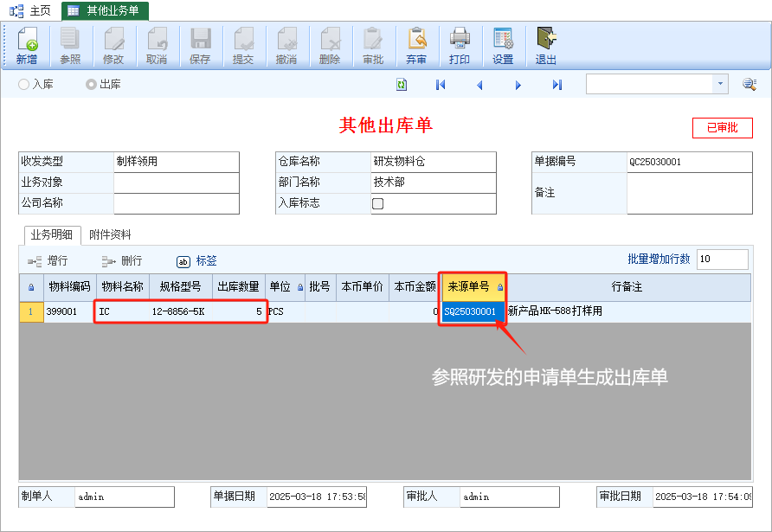This screenshot has height=532, width=772.
Task: Click lock icon in 来源单号 header
Action: click(x=500, y=287)
